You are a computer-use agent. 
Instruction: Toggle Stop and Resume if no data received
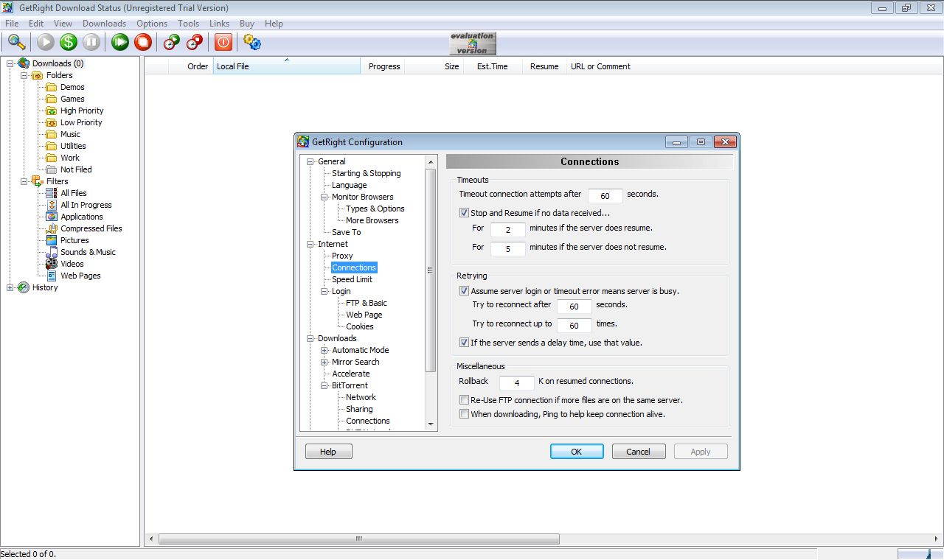point(464,213)
